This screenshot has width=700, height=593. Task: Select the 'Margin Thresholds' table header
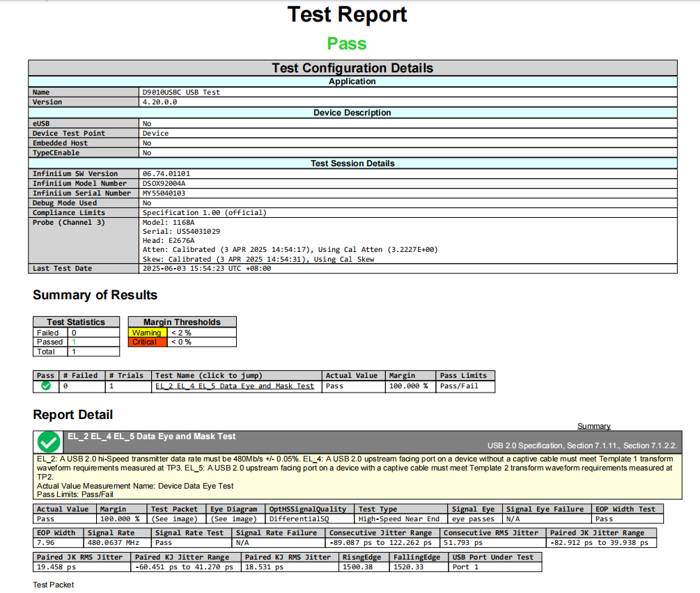(182, 322)
